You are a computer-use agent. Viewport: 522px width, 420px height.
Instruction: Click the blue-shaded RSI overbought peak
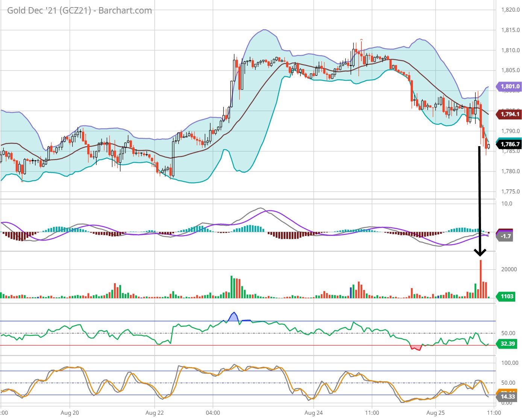234,317
